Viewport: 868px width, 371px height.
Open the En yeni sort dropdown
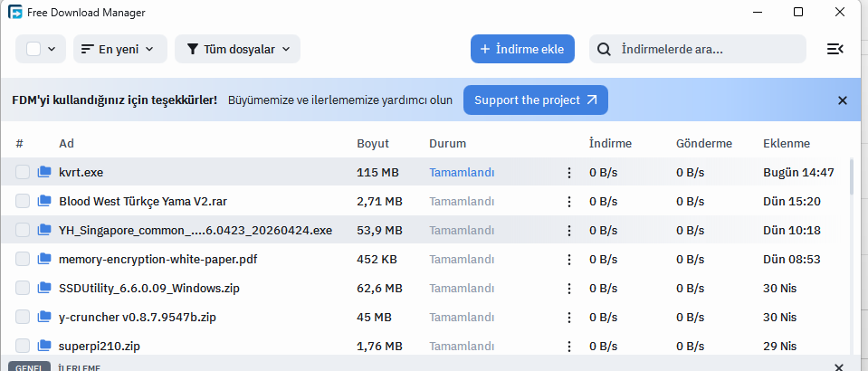120,49
